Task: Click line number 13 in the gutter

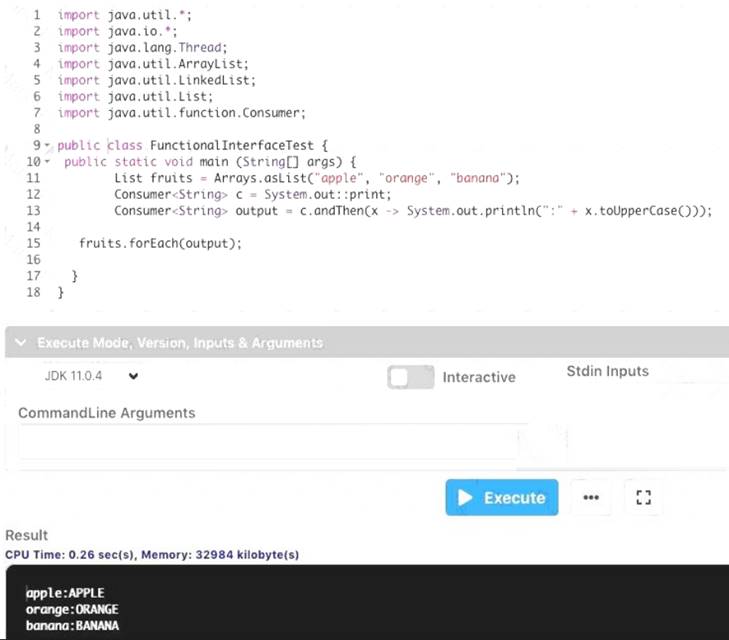Action: pyautogui.click(x=34, y=211)
